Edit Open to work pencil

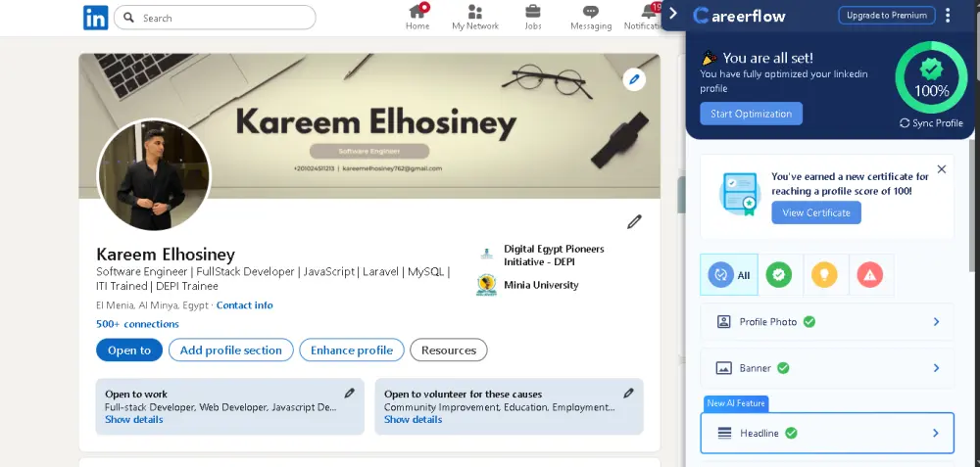[x=350, y=393]
